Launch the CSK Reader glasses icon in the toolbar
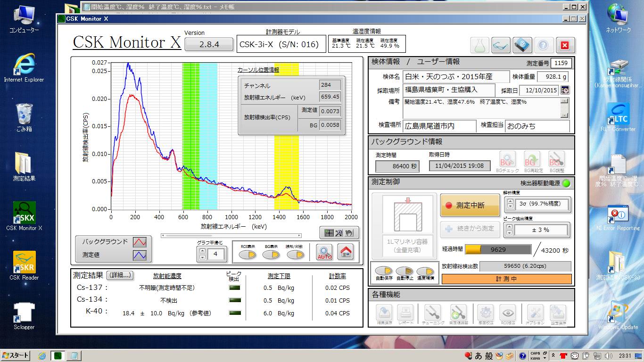644x362 pixels. tap(501, 45)
